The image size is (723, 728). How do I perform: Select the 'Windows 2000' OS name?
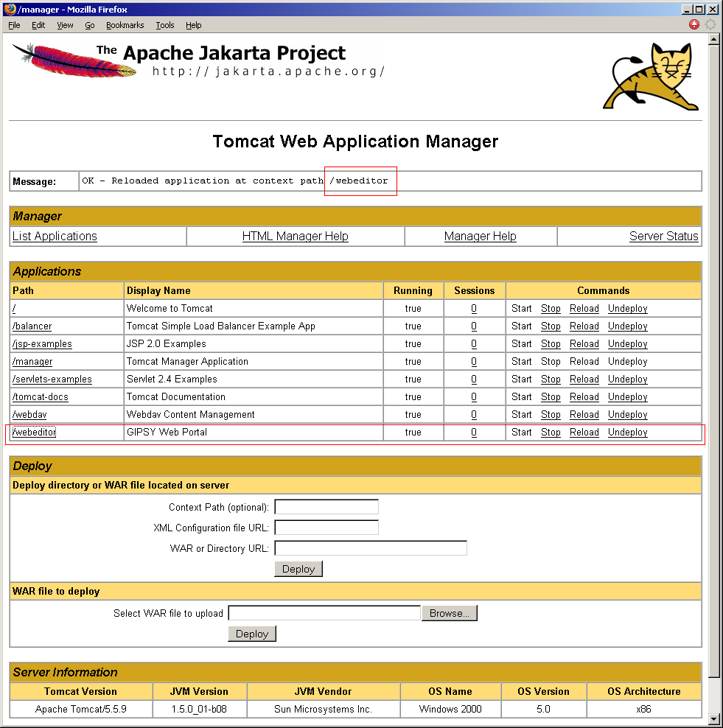(x=450, y=709)
